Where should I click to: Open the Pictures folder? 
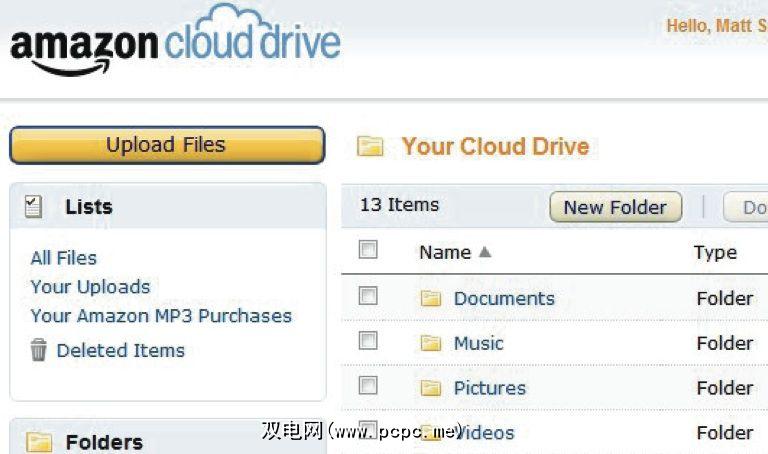(x=490, y=388)
